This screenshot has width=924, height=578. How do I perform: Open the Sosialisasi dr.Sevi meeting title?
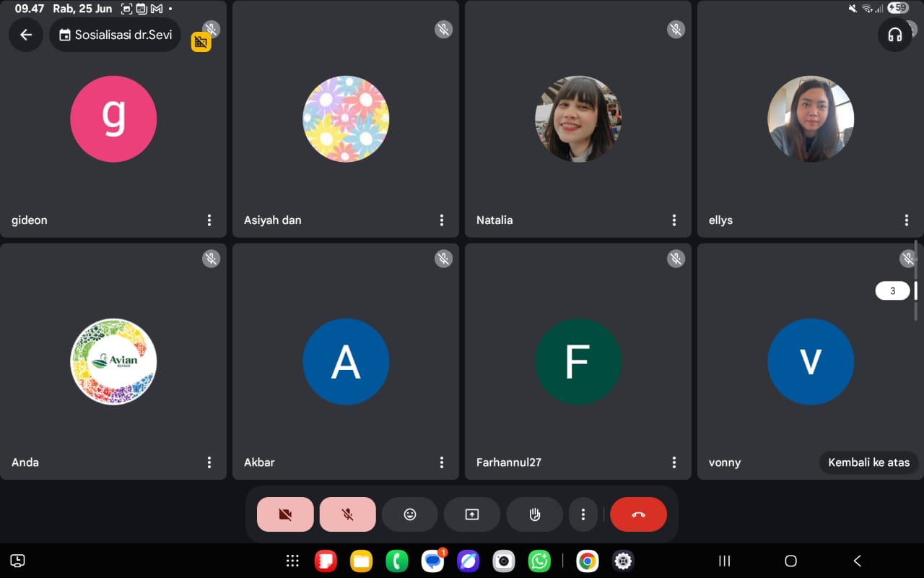point(115,35)
